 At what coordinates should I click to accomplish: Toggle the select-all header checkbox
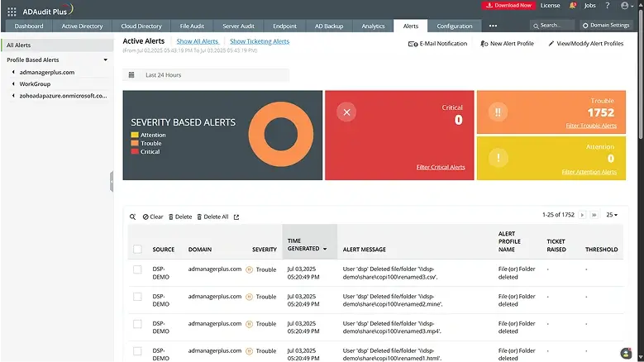137,249
